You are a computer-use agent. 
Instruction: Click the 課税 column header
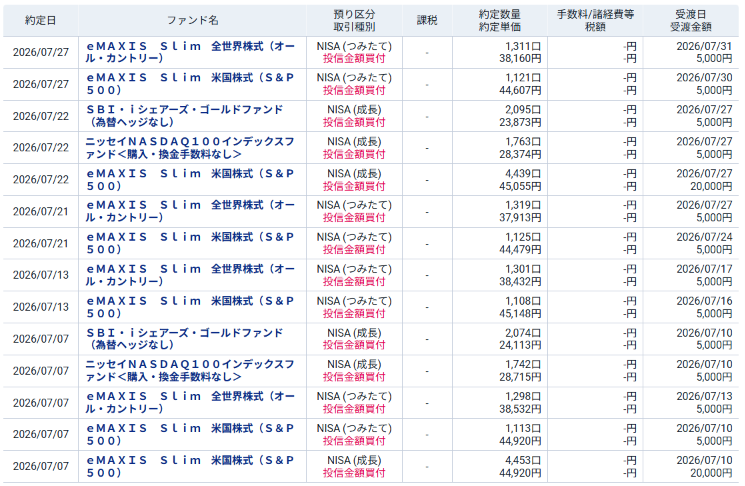[x=427, y=20]
